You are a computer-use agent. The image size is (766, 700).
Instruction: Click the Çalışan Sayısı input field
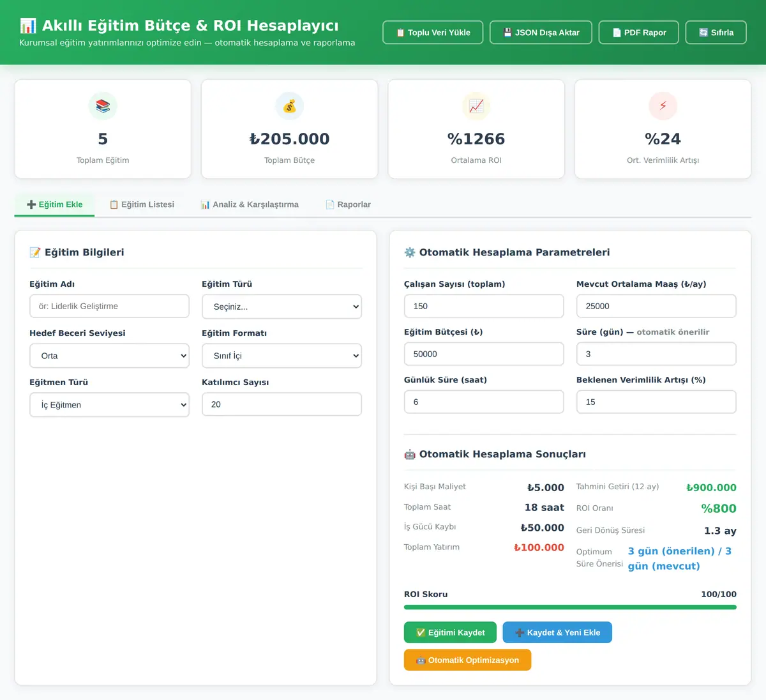click(x=484, y=306)
